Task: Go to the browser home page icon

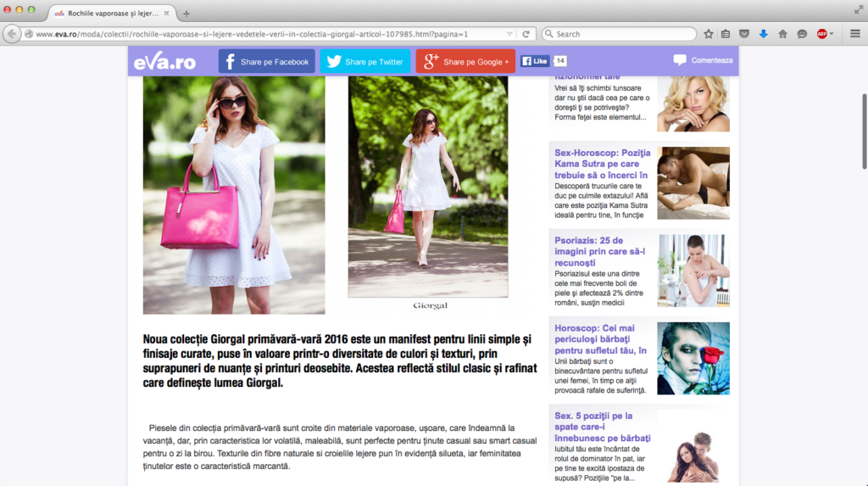Action: coord(782,34)
